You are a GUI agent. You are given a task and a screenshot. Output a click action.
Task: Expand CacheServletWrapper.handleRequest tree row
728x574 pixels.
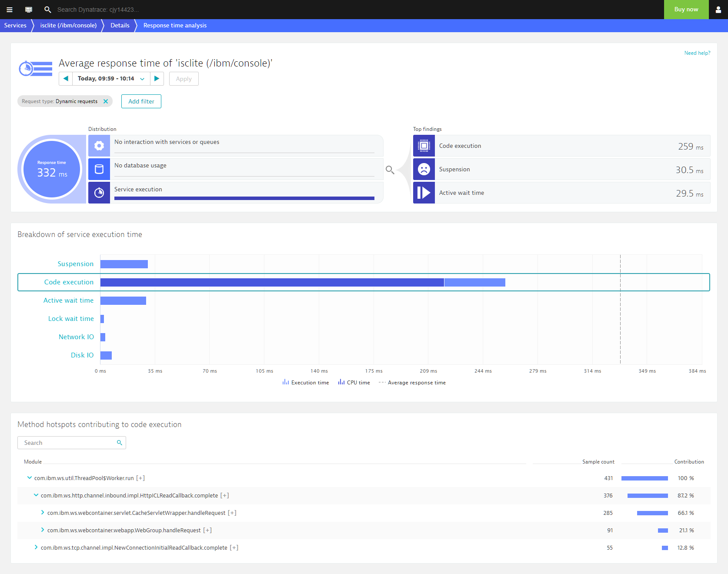[43, 512]
